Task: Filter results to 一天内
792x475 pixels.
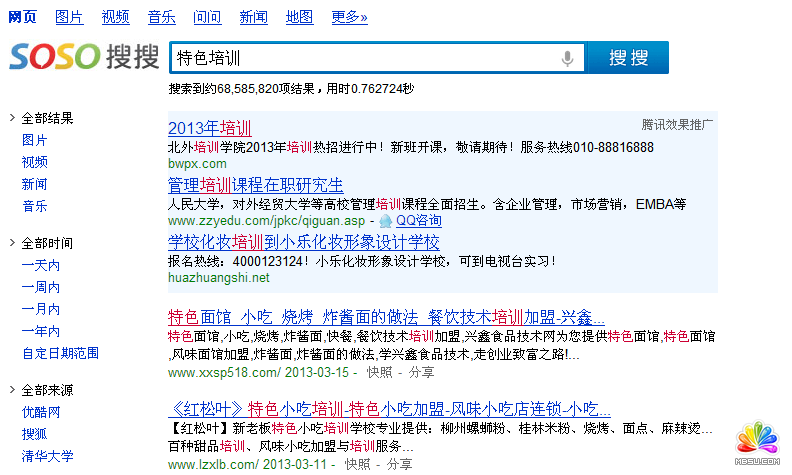Action: [41, 265]
